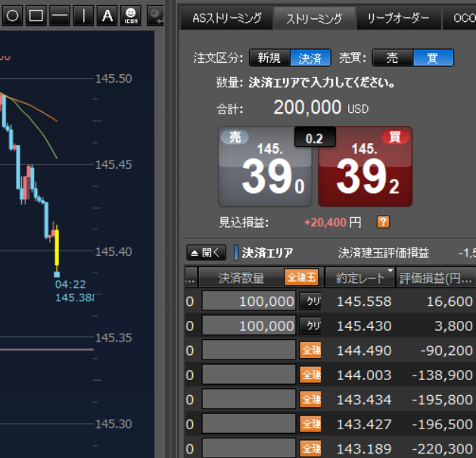
Task: Select the vertical line tool
Action: pyautogui.click(x=83, y=15)
